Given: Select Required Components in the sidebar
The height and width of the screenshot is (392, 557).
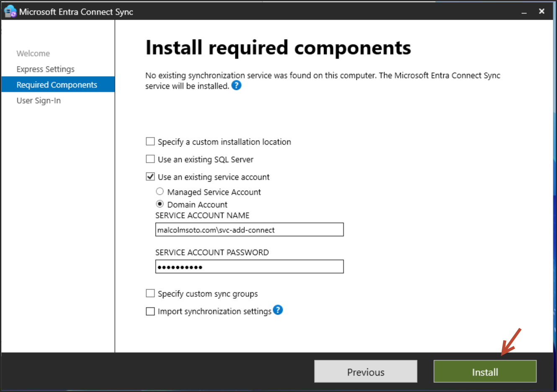Looking at the screenshot, I should [57, 85].
